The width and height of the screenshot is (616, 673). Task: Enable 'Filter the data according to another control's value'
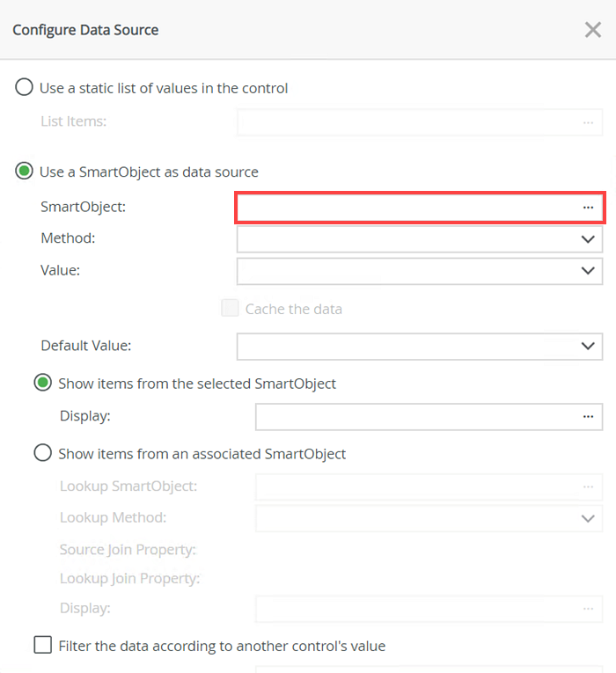(x=42, y=646)
